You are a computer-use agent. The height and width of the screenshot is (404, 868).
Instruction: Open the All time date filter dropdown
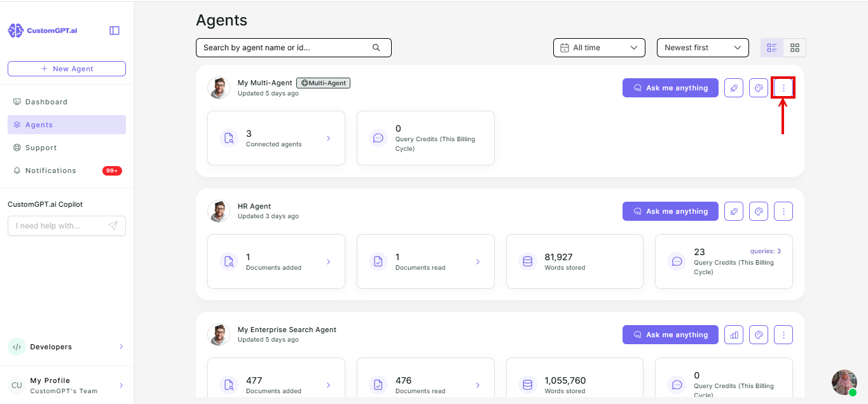pyautogui.click(x=599, y=48)
